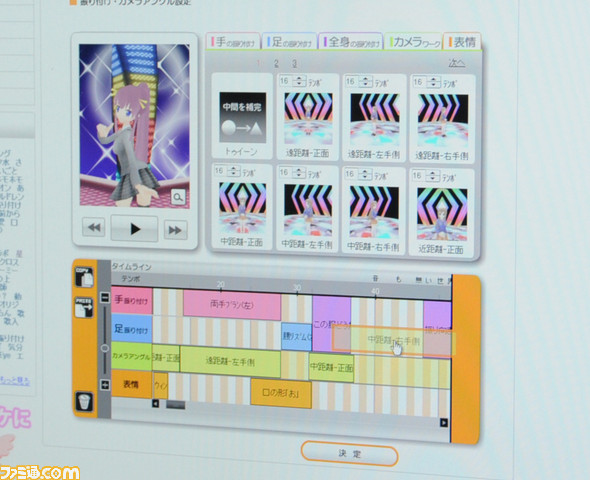Play the dance preview
This screenshot has height=480, width=590.
click(134, 228)
